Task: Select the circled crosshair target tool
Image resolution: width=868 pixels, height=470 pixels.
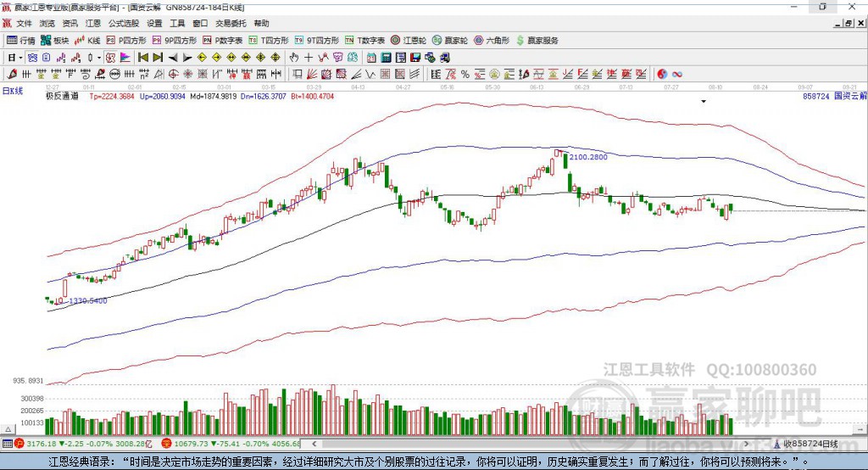Action: coord(173,75)
